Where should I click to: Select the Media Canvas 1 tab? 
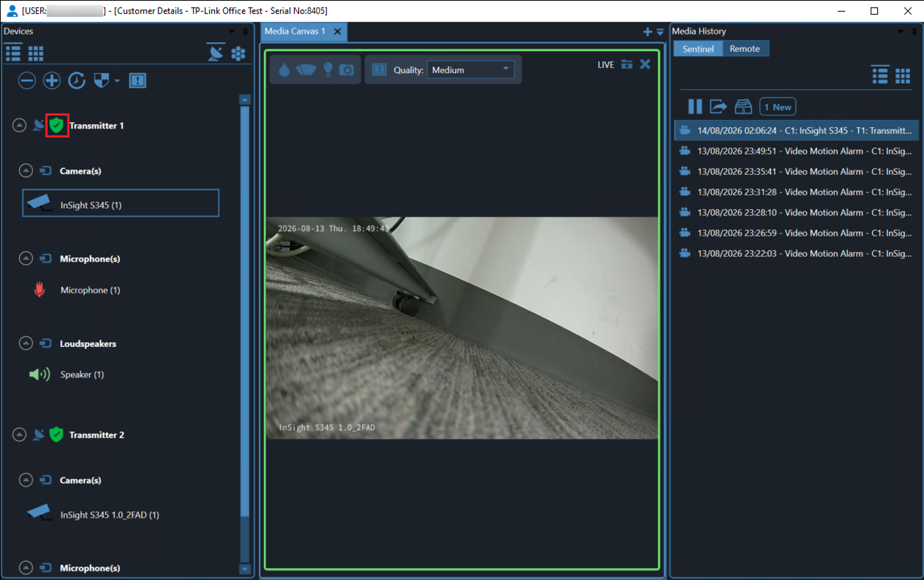click(295, 32)
